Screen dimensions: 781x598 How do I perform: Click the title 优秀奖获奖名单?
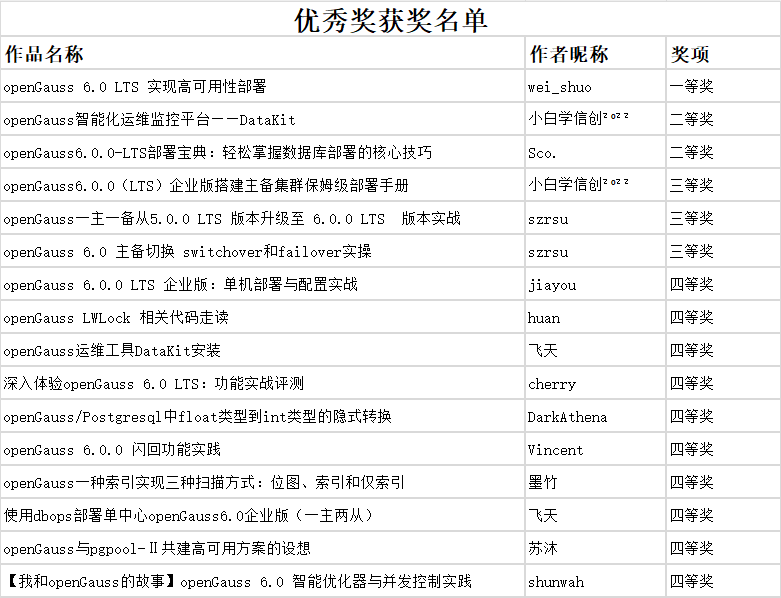click(x=390, y=21)
